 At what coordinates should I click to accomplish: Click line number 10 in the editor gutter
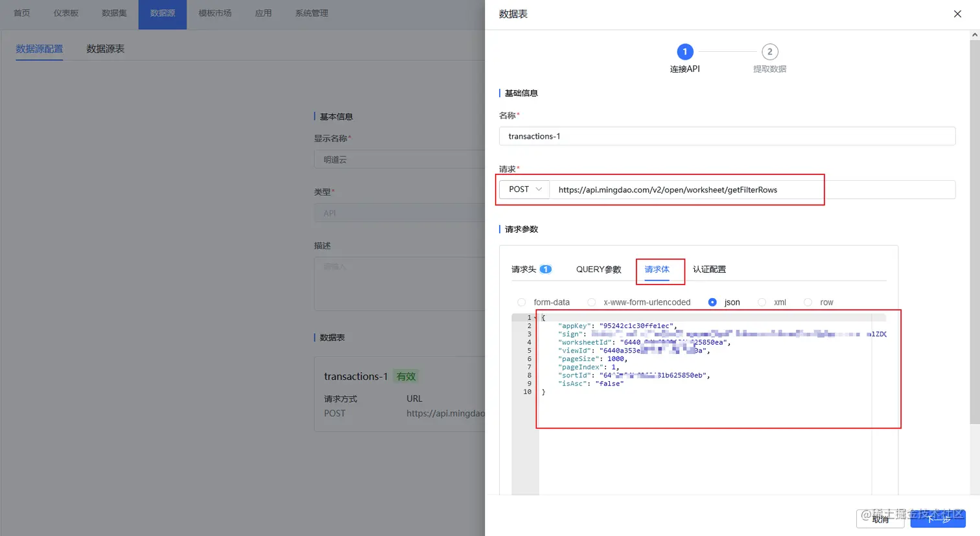[527, 391]
